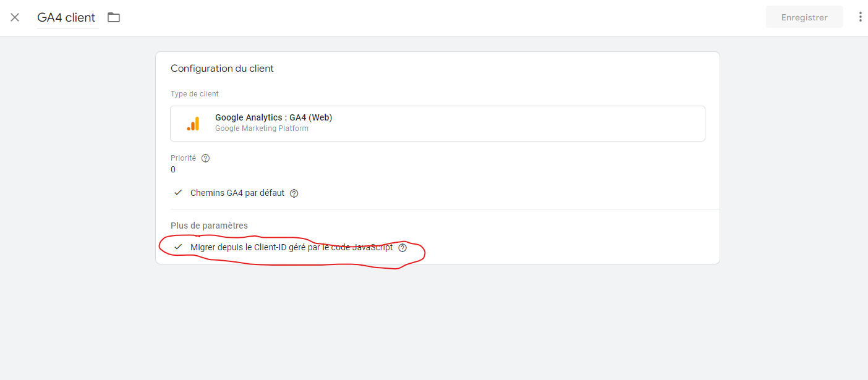Click the Enregistrer button
The height and width of the screenshot is (380, 868).
[x=804, y=17]
